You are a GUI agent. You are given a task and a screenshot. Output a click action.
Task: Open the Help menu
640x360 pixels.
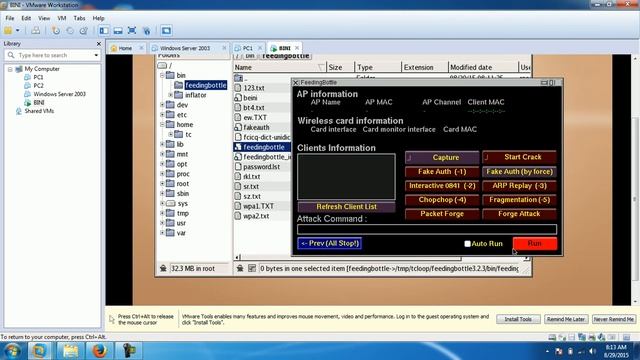click(x=98, y=18)
